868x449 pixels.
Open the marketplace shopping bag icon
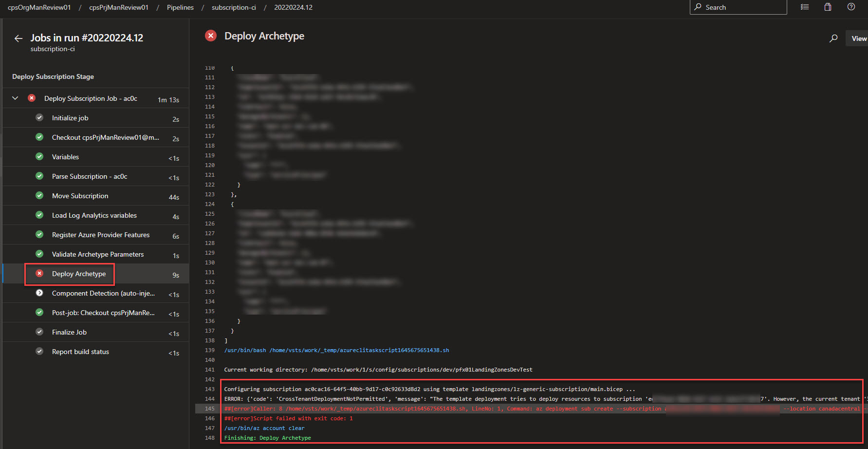coord(828,7)
